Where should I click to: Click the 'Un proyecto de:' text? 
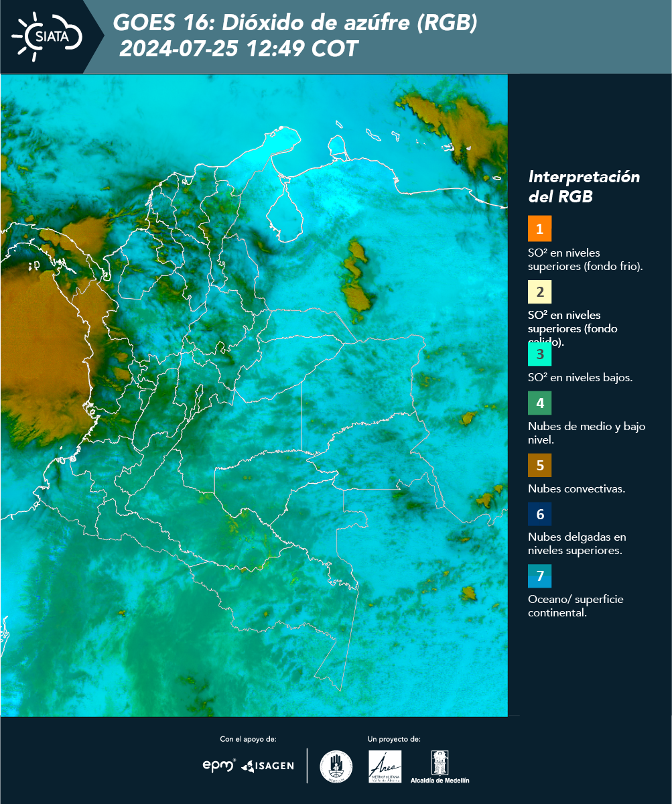pyautogui.click(x=394, y=739)
